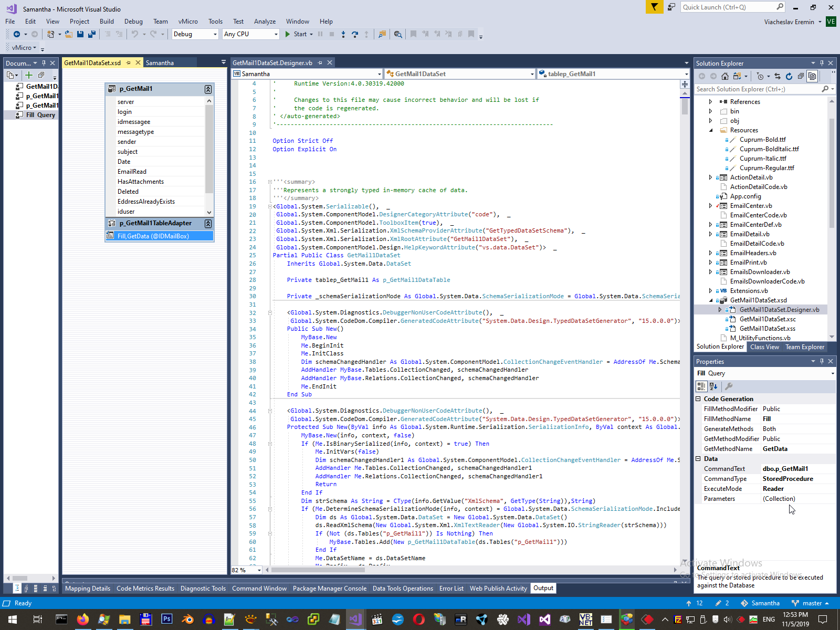Select EmailCenter.vb in the Solution Explorer

click(x=751, y=206)
